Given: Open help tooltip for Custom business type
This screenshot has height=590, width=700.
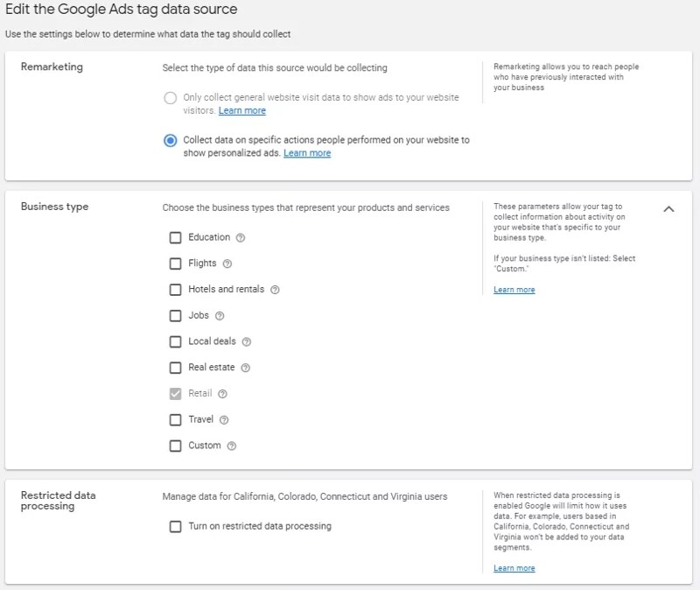Looking at the screenshot, I should (x=231, y=445).
